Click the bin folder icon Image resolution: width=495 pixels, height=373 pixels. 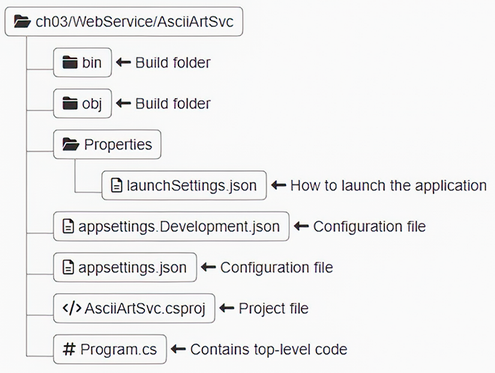point(70,62)
